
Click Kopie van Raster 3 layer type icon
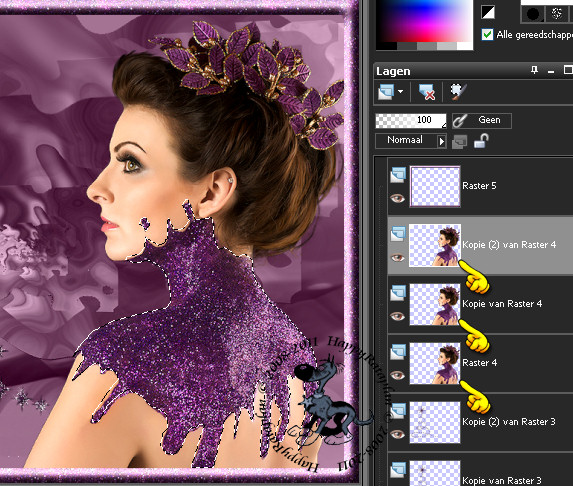point(398,470)
